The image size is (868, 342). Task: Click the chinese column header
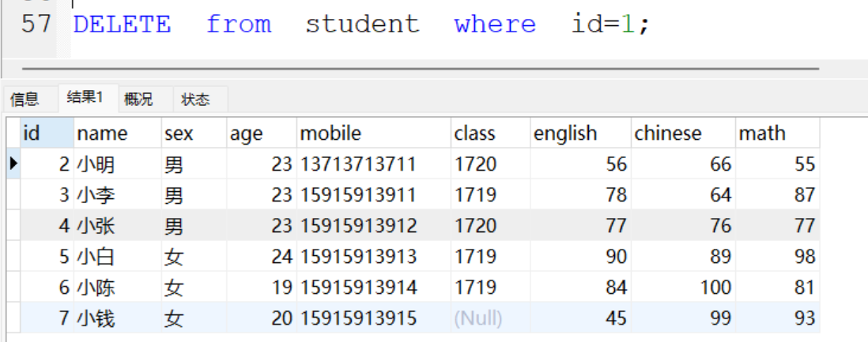(682, 133)
